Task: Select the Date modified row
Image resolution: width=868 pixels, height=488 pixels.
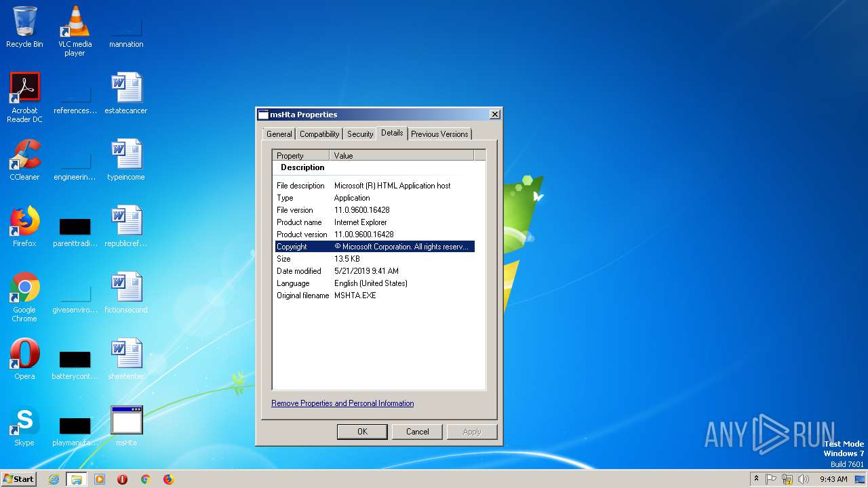Action: click(x=375, y=271)
